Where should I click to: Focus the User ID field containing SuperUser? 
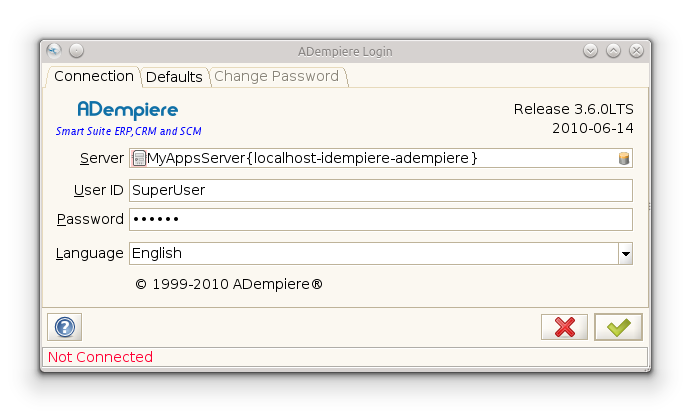tap(380, 190)
